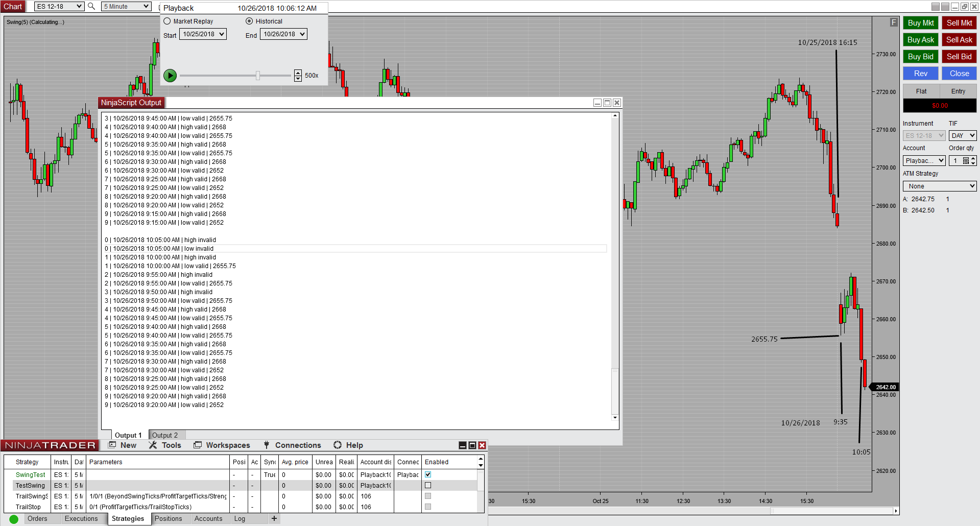The height and width of the screenshot is (526, 980).
Task: Open the Tools menu
Action: click(165, 445)
